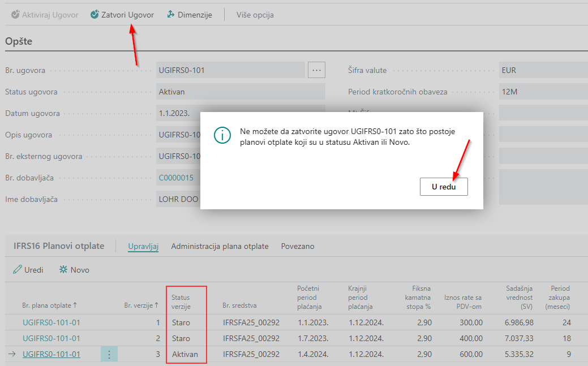Screen dimensions: 588x366
Task: Open vendor link C0000015
Action: coord(176,178)
